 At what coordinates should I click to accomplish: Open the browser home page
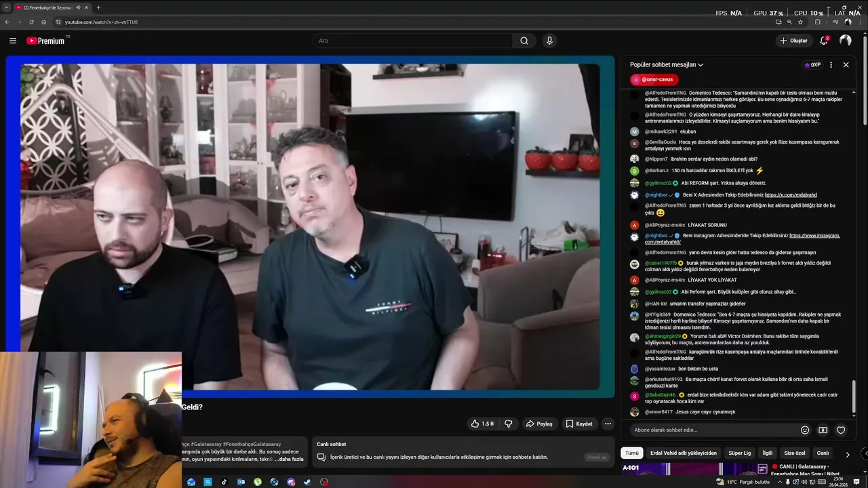(43, 22)
